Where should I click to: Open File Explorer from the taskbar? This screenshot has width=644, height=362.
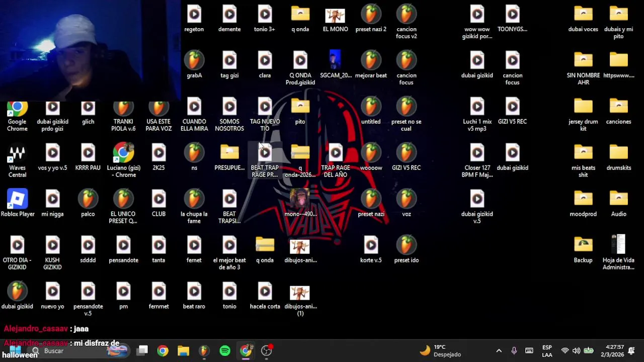(x=183, y=351)
